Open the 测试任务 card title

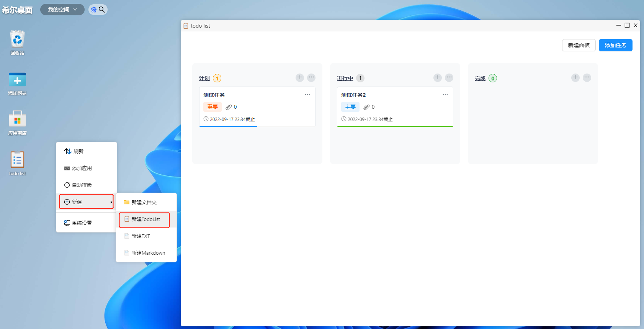tap(214, 95)
